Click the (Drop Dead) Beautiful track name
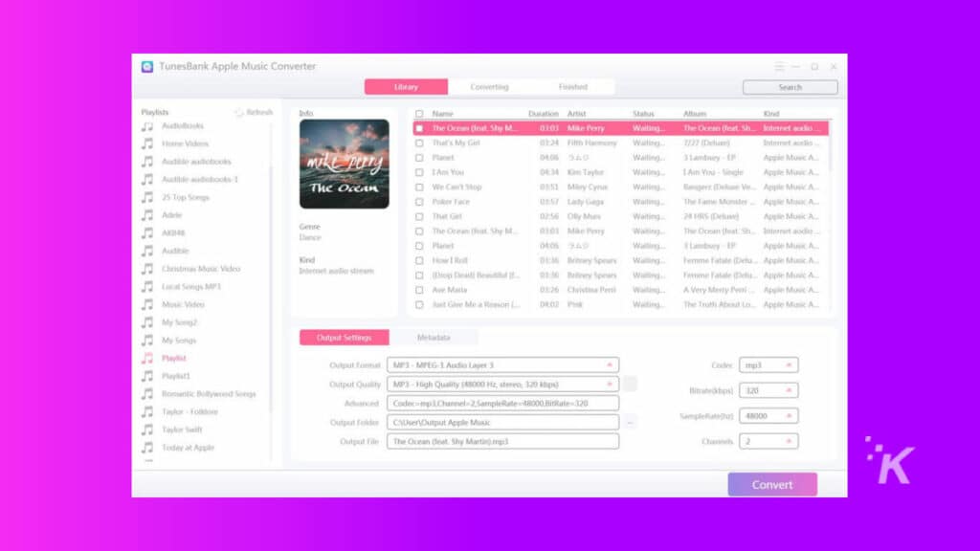This screenshot has width=980, height=551. 476,275
